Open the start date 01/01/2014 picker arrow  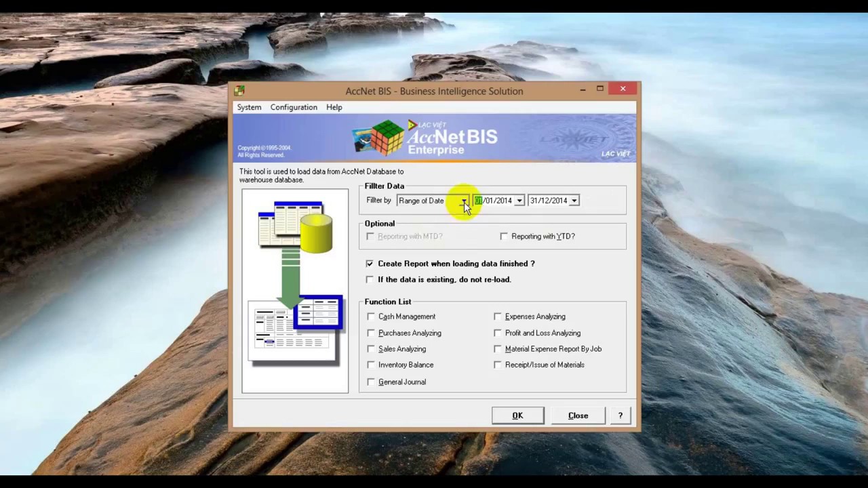(519, 201)
